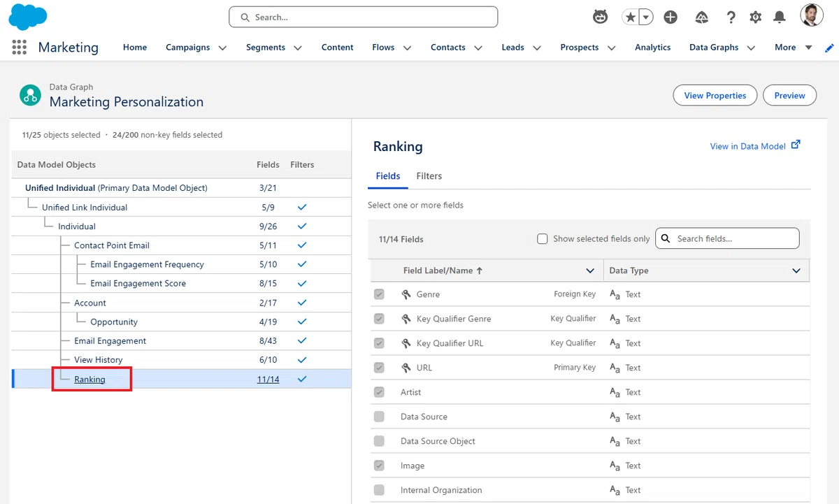Viewport: 839px width, 504px height.
Task: Expand the Segments nav dropdown chevron
Action: click(x=298, y=48)
